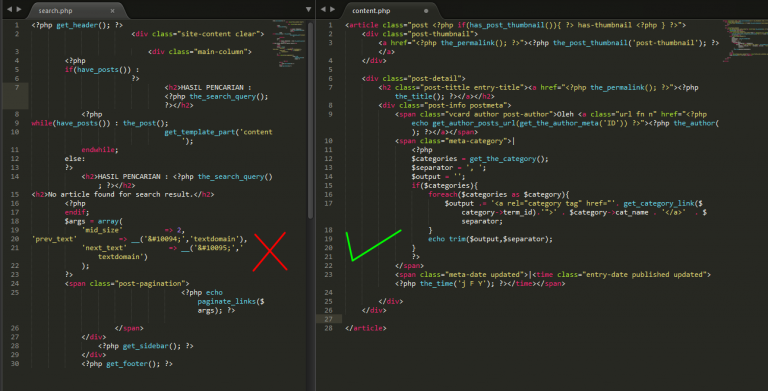
Task: Go to next tab in right pane
Action: pos(333,9)
